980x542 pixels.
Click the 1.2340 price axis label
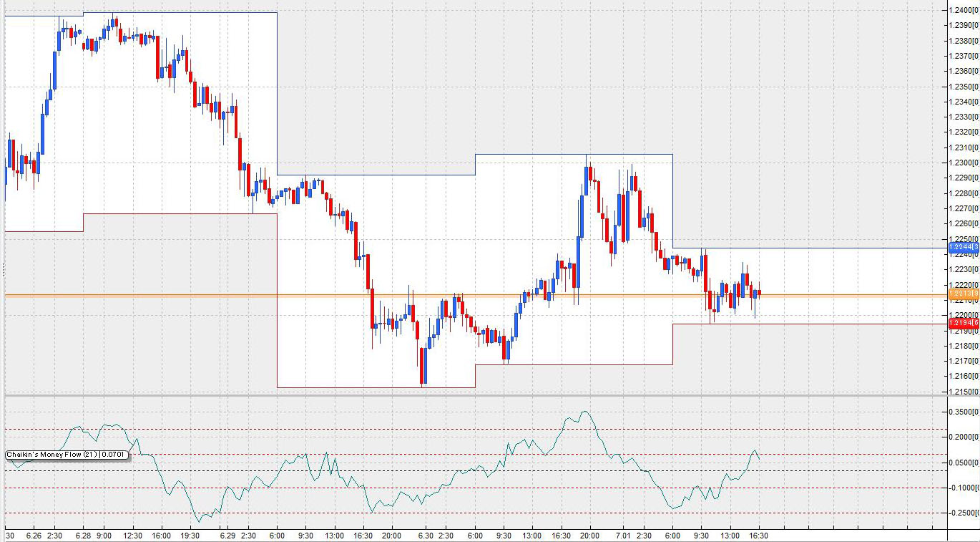964,102
